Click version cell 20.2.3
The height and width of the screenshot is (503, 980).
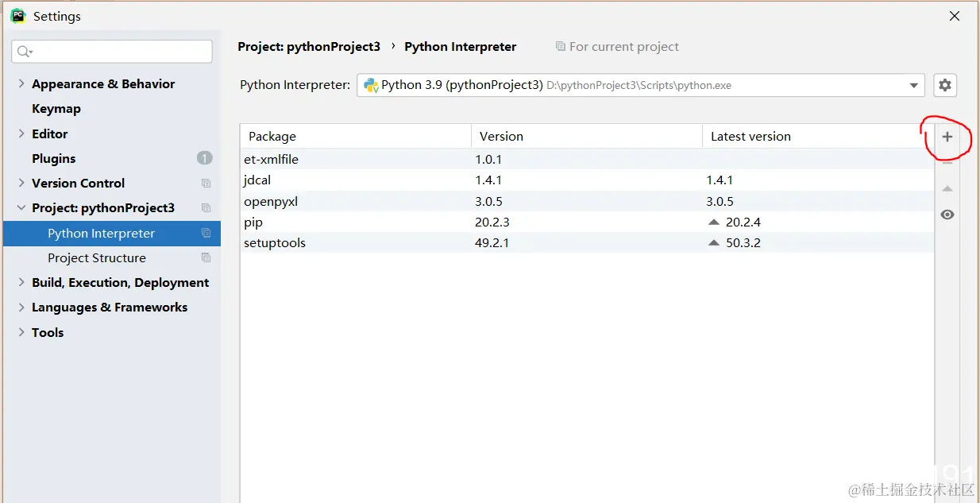[492, 222]
